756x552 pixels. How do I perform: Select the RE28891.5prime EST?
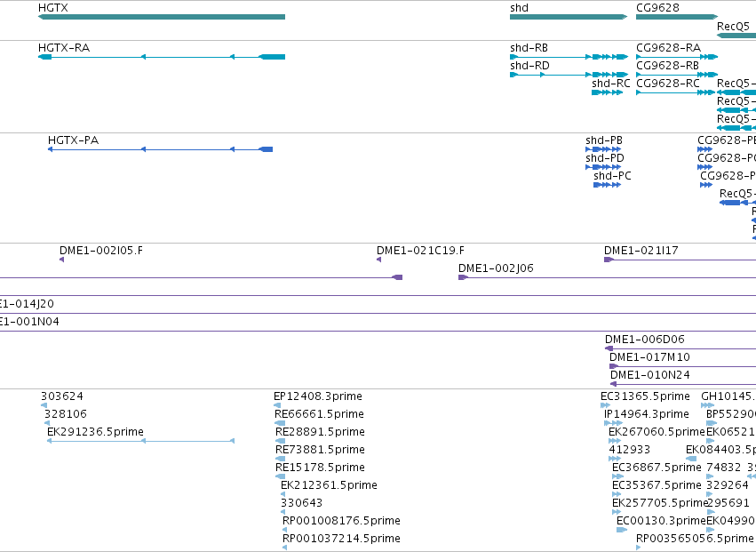(280, 441)
